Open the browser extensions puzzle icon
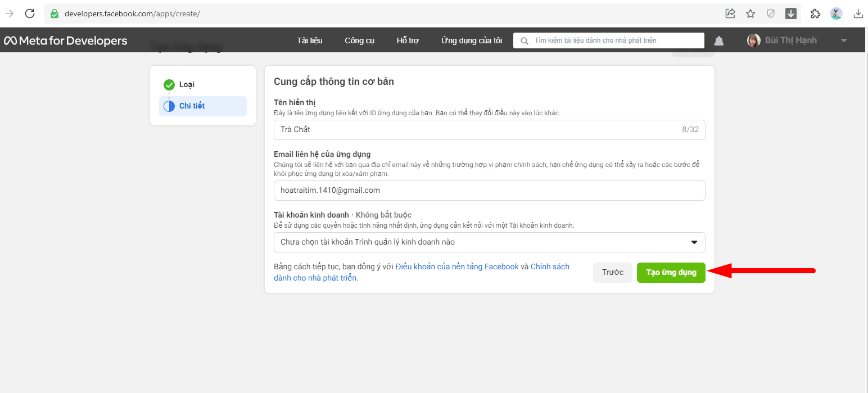 (816, 13)
